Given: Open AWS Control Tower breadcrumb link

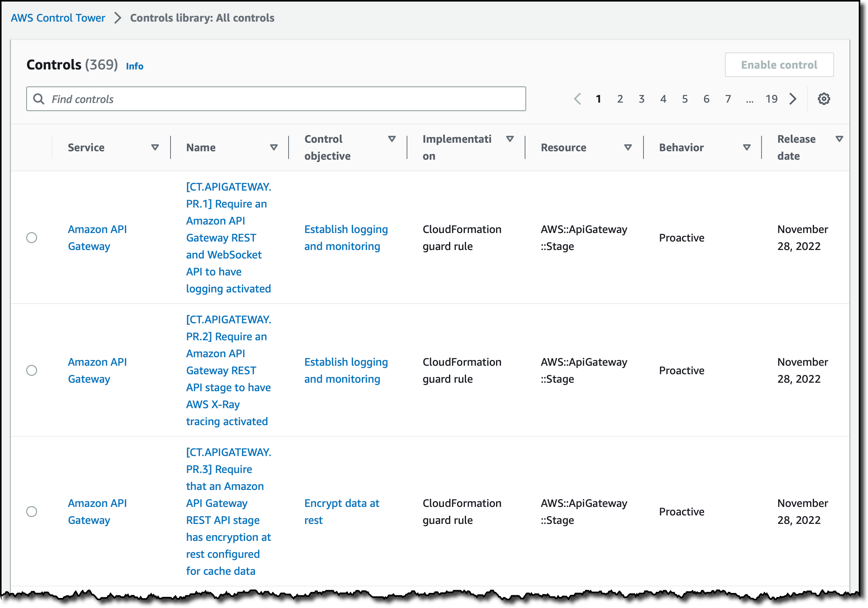Looking at the screenshot, I should click(58, 18).
